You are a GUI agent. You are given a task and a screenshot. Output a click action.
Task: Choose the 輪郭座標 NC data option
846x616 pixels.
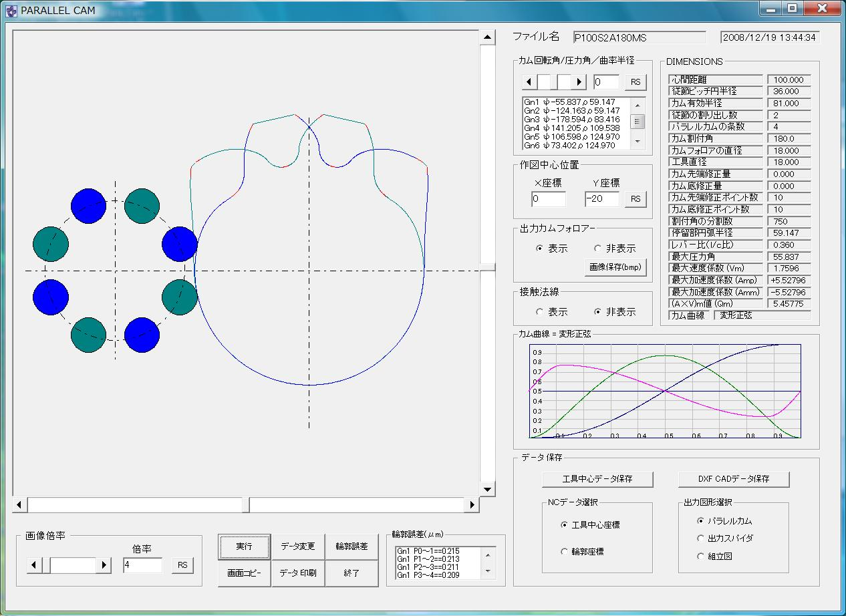(565, 552)
